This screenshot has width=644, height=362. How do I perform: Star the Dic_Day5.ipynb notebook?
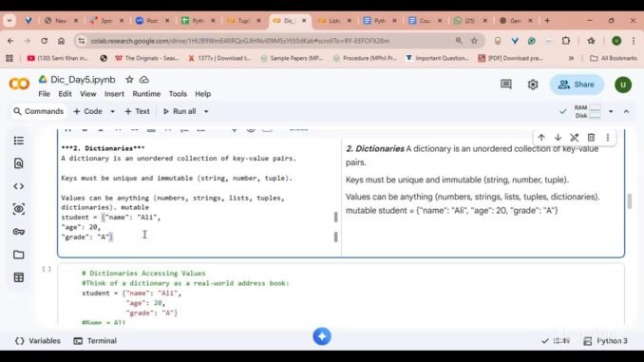tap(129, 80)
